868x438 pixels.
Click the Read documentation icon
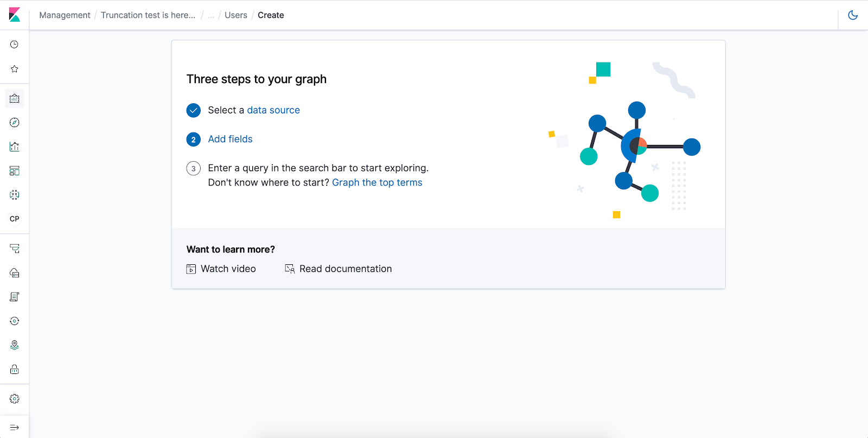[290, 269]
